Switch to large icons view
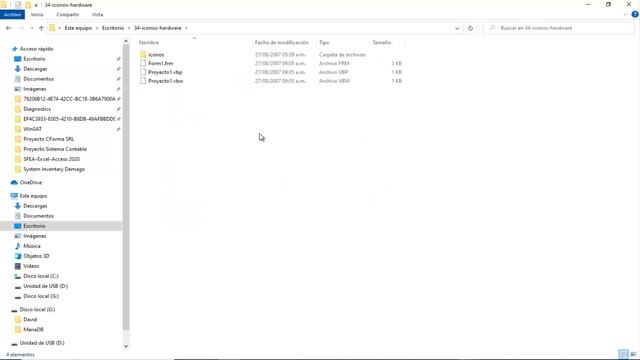This screenshot has height=360, width=640. point(633,354)
